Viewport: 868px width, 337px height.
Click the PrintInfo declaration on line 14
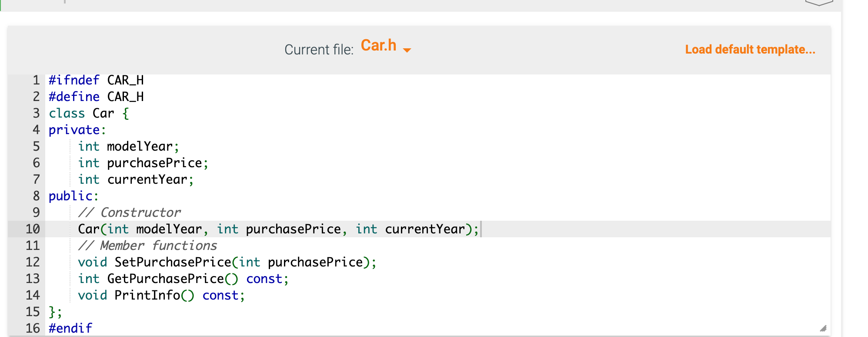point(161,295)
